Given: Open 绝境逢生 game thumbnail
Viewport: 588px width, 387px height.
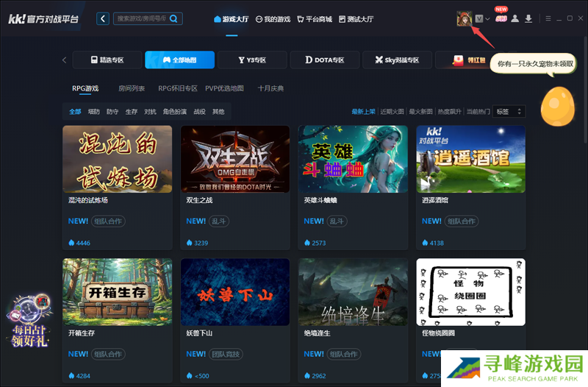Looking at the screenshot, I should point(353,292).
